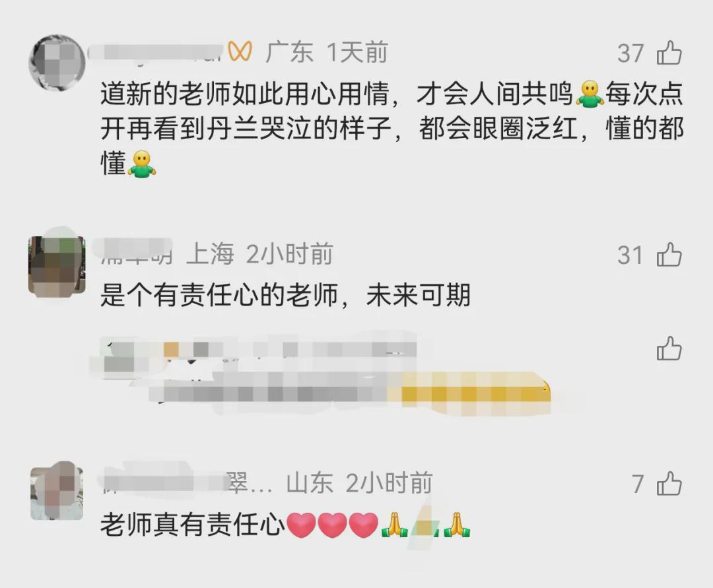713x588 pixels.
Task: Tap the 37 like count
Action: click(x=630, y=53)
